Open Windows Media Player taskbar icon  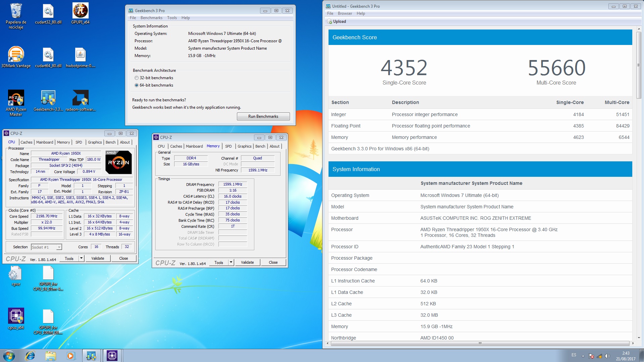70,356
